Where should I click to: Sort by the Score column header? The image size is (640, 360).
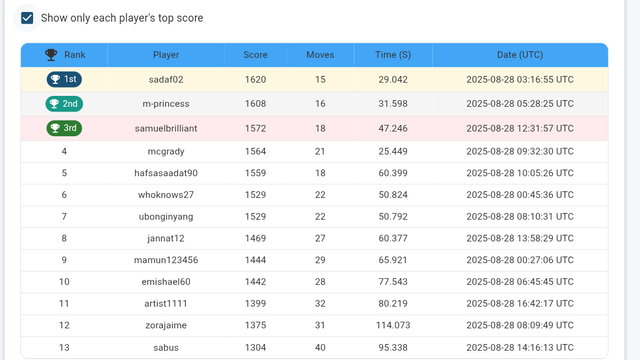[256, 55]
